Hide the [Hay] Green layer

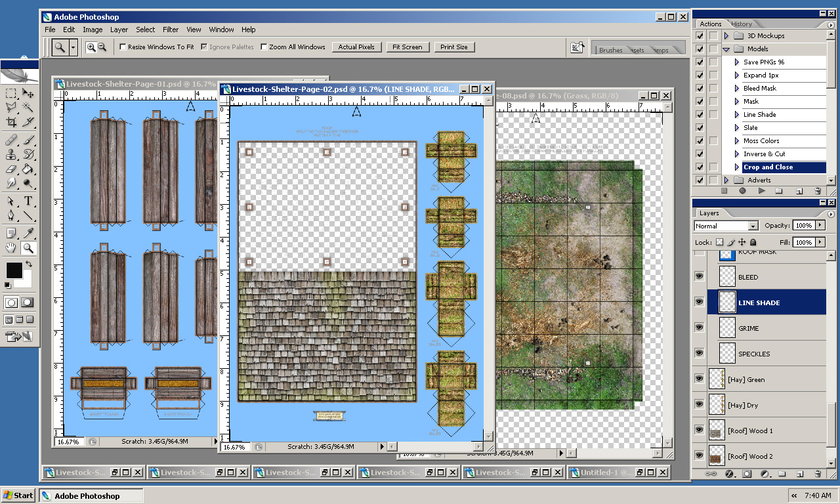[700, 379]
